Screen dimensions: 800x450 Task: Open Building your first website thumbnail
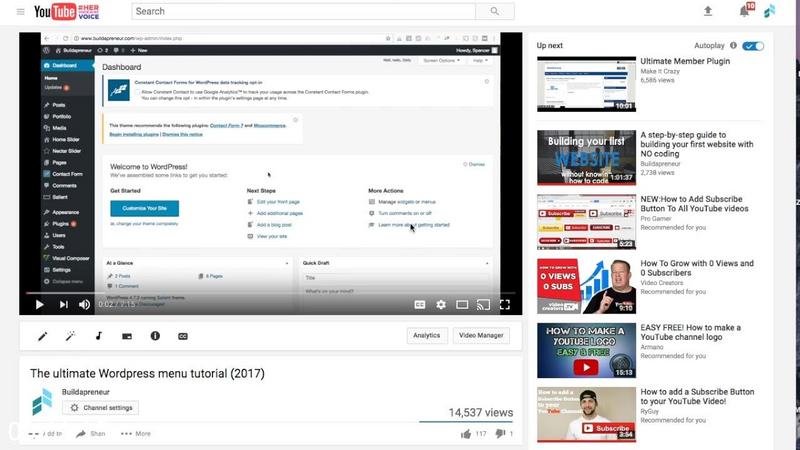tap(586, 157)
